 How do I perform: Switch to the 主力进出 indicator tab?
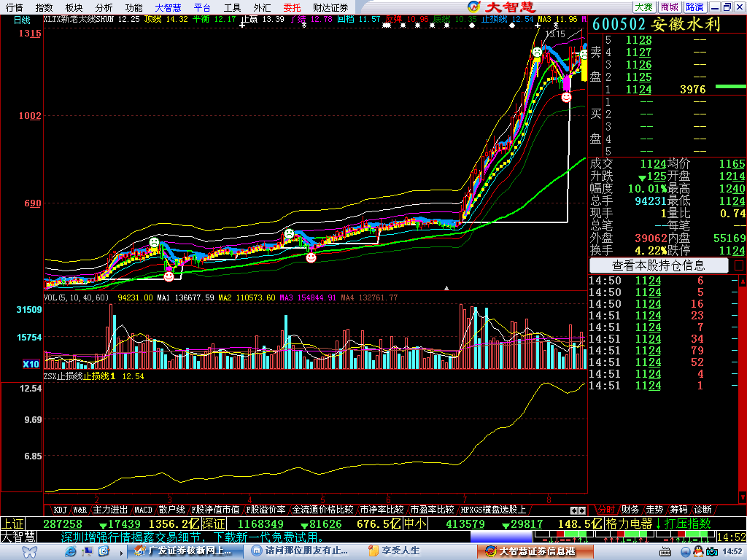pyautogui.click(x=110, y=510)
